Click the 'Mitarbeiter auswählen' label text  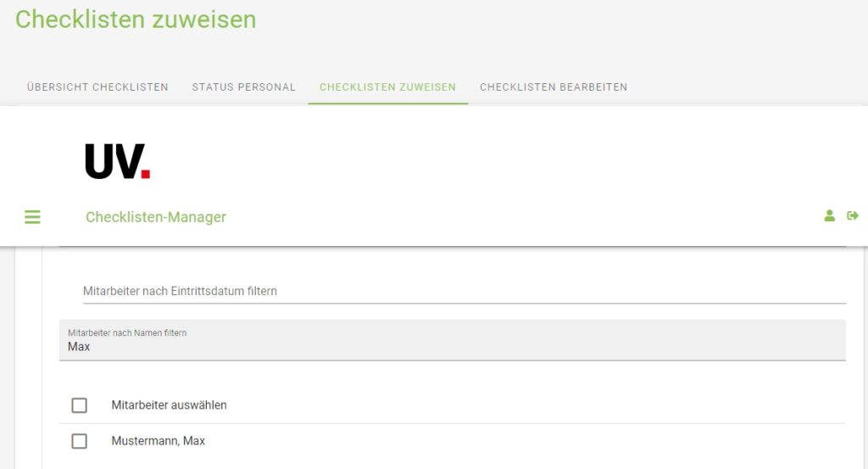pos(170,405)
